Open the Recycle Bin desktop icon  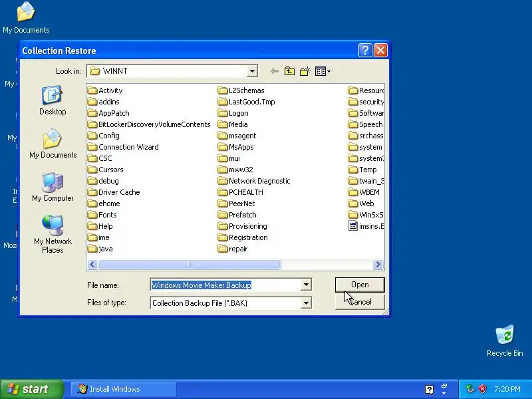[505, 341]
